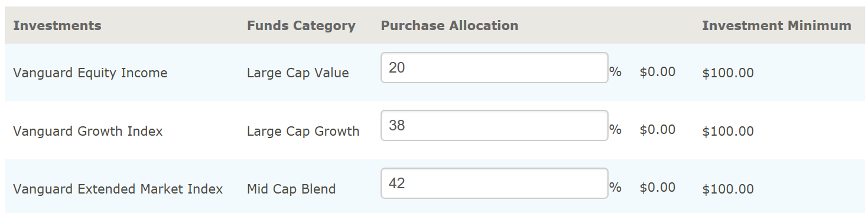
Task: Click the $100.00 minimum for Vanguard Equity Income
Action: [728, 73]
